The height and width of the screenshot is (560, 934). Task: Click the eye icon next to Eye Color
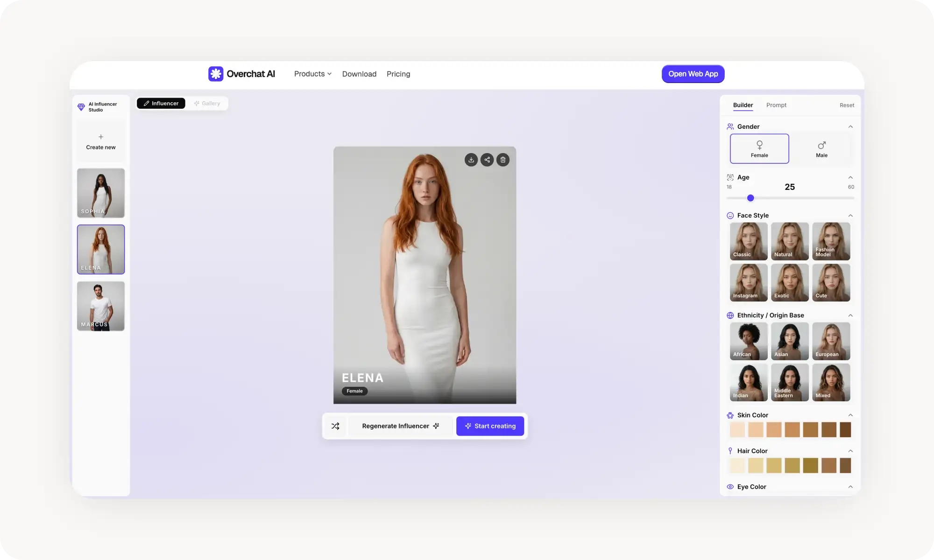click(x=730, y=487)
